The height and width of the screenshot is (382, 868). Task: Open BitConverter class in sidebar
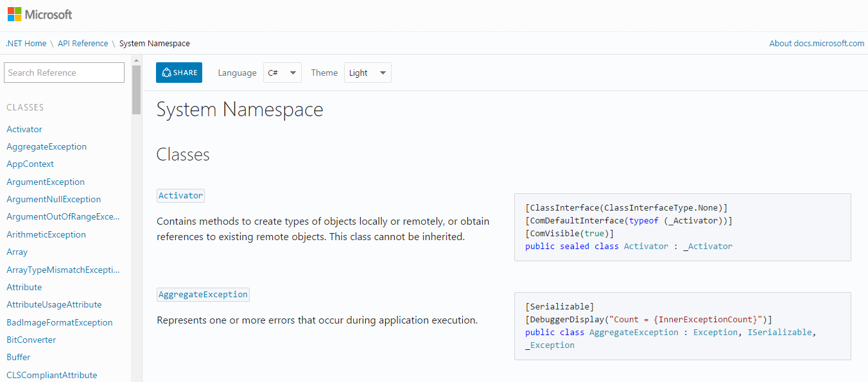(31, 340)
